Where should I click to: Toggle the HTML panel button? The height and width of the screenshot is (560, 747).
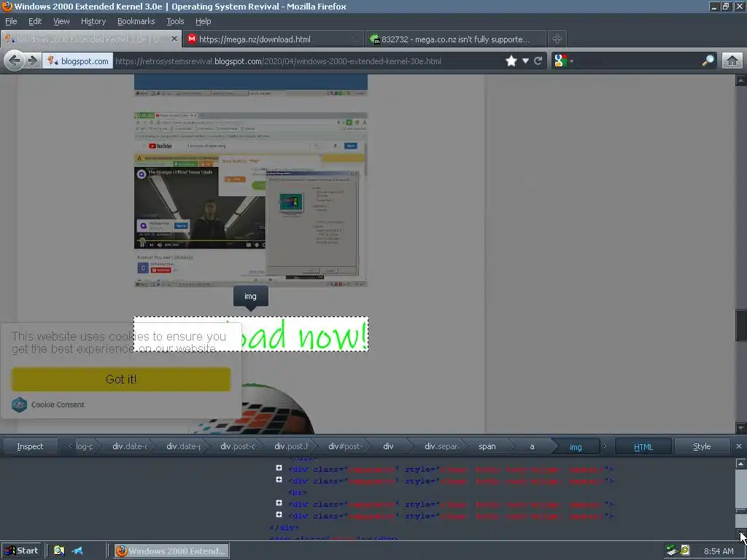(x=643, y=447)
